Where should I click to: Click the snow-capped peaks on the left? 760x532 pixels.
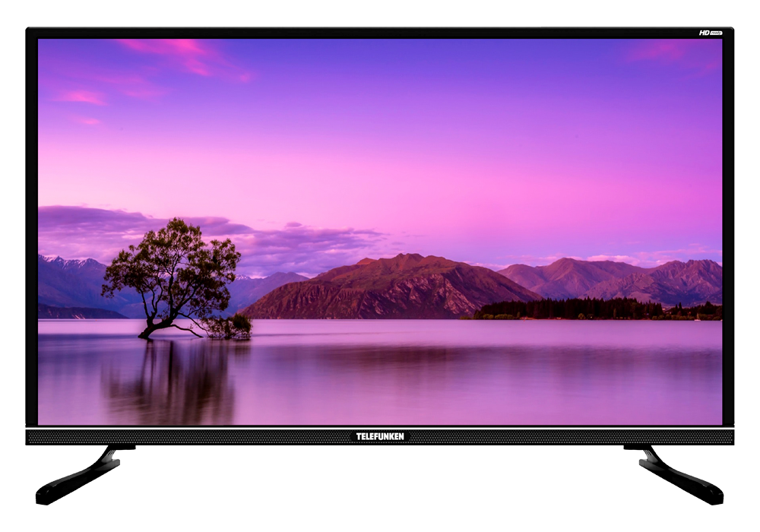point(68,266)
